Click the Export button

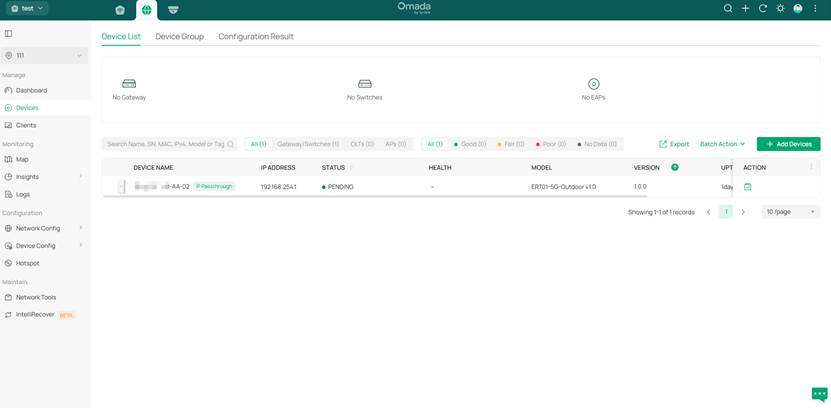pos(674,144)
